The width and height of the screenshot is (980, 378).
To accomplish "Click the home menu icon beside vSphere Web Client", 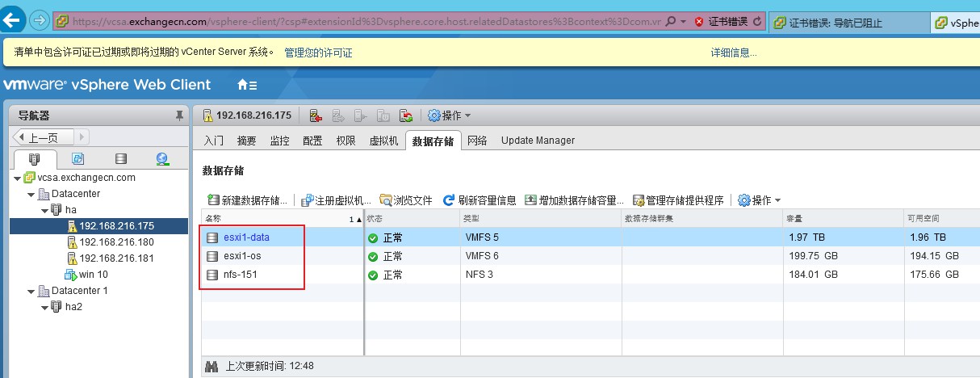I will pos(247,85).
